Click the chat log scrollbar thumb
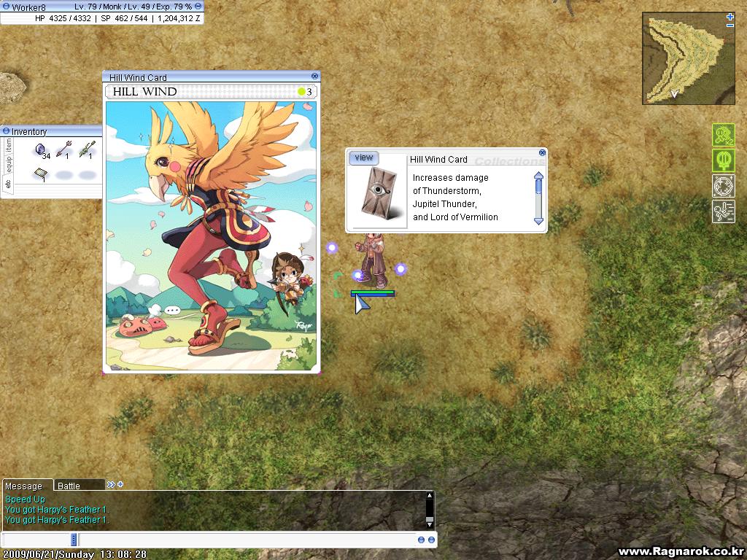747x560 pixels. pos(429,519)
